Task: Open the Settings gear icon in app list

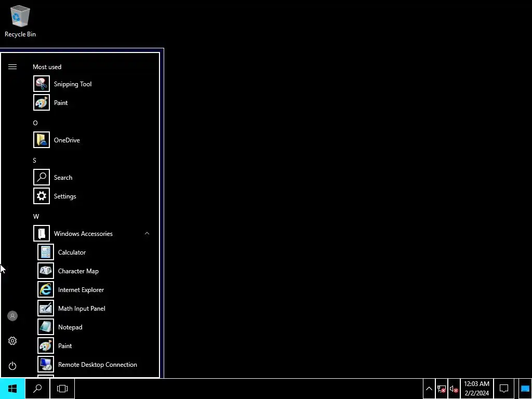Action: point(42,196)
